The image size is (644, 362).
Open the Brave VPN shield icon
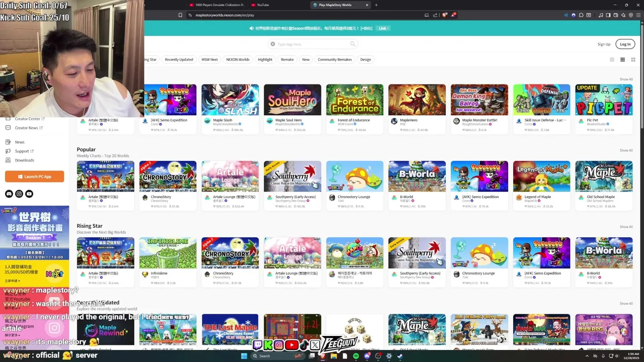631,15
